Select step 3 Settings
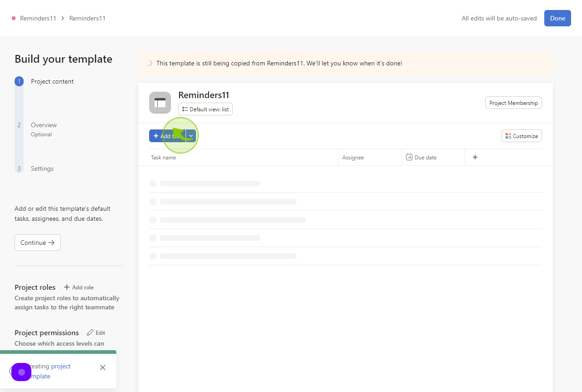The height and width of the screenshot is (392, 582). coord(42,169)
